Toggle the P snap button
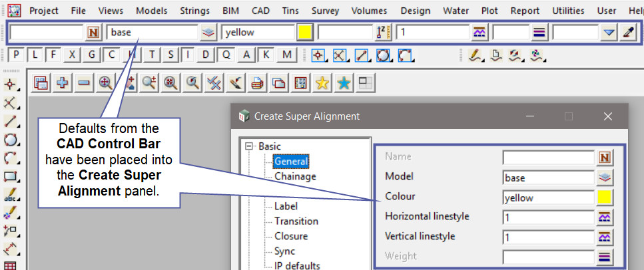The image size is (644, 270). 16,55
